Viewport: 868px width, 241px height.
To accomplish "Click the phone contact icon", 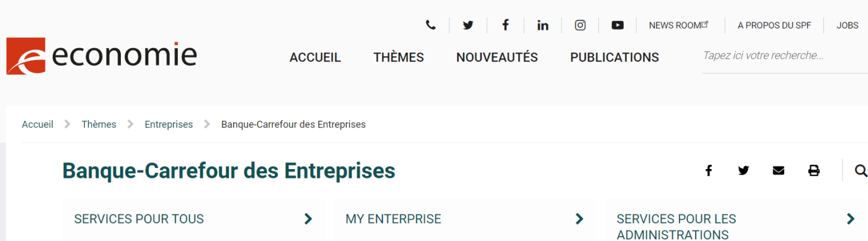I will (x=431, y=25).
